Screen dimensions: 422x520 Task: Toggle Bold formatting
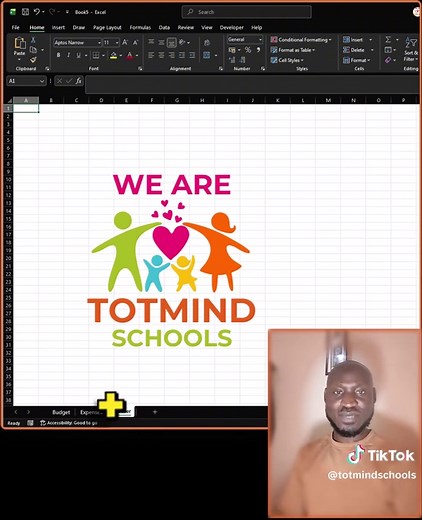58,55
